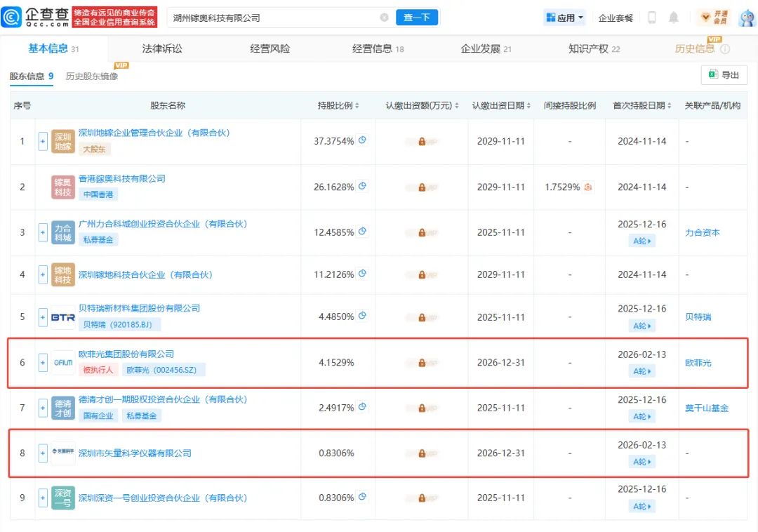
Task: Open 深圳市矢量科学仪器有限公司 link
Action: click(x=135, y=453)
